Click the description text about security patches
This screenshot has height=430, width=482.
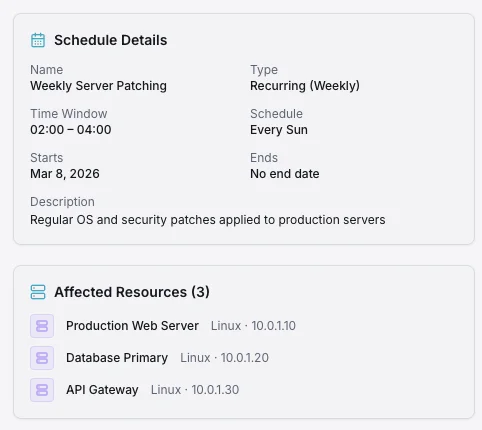(x=208, y=220)
